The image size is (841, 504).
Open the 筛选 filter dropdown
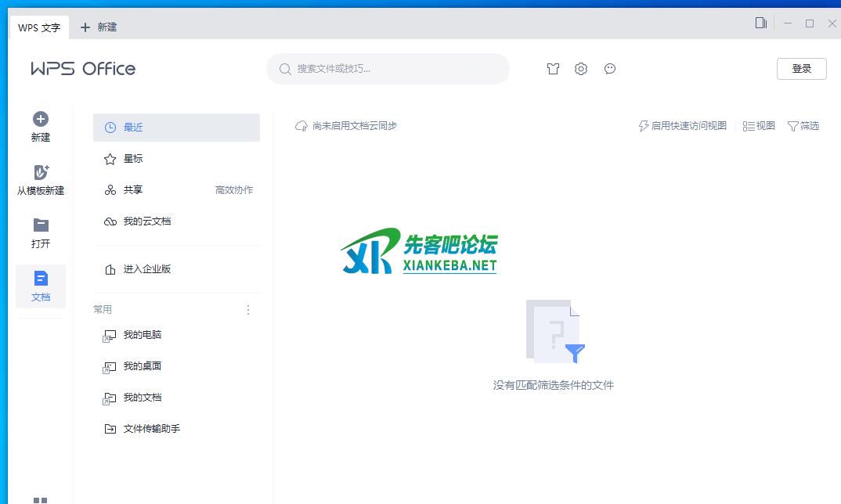[x=803, y=126]
